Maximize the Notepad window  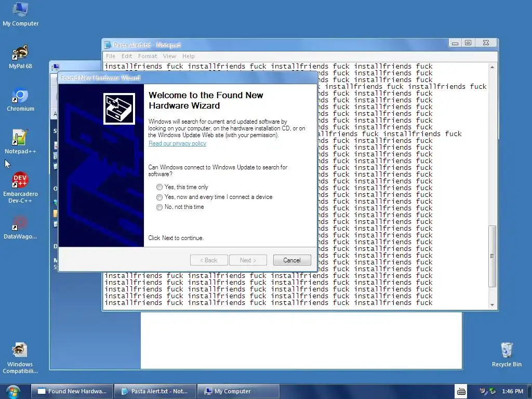point(468,43)
